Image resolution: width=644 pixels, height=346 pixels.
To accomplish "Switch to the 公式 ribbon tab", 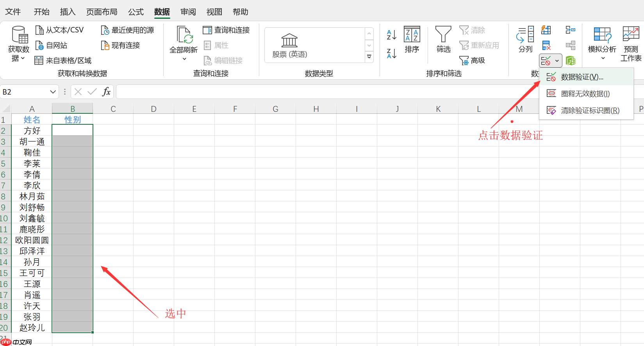I will [x=136, y=12].
